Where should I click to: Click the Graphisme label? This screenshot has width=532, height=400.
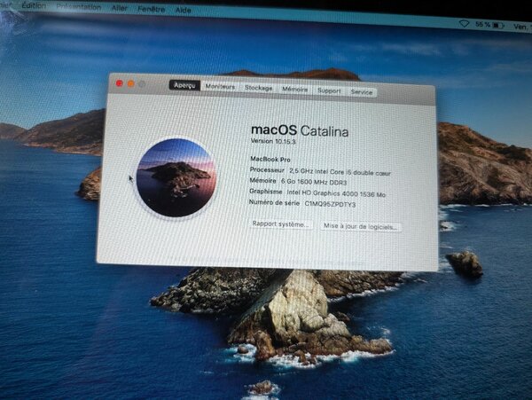click(266, 192)
